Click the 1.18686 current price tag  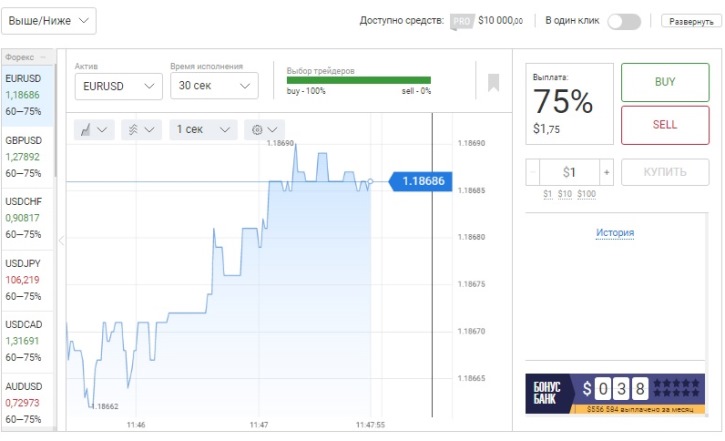pos(421,182)
